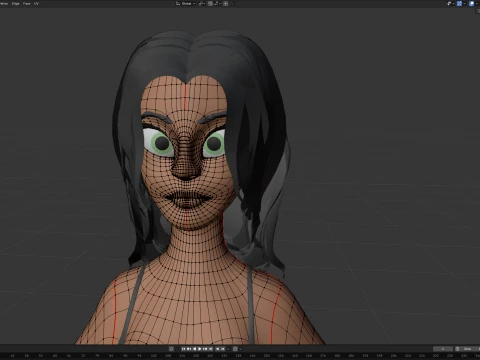480x360 pixels.
Task: Jump to the first frame
Action: pos(184,349)
